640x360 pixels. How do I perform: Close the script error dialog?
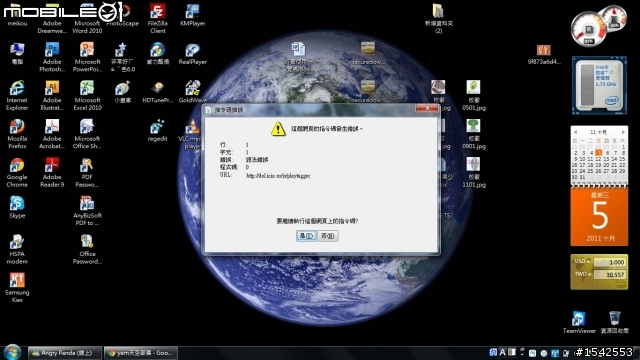[427, 108]
